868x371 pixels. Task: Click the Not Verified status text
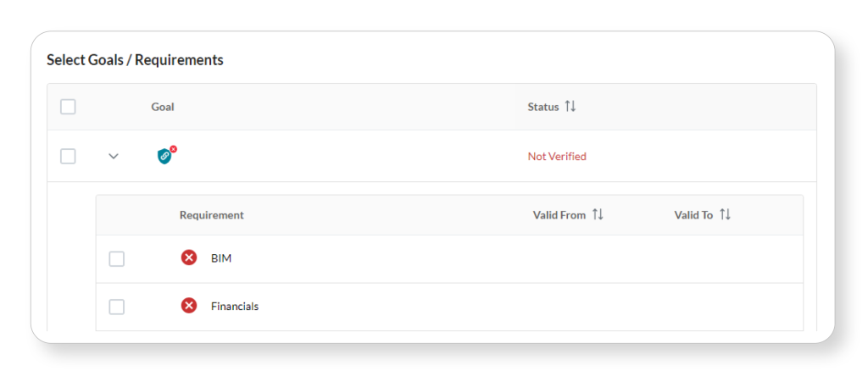pyautogui.click(x=557, y=157)
